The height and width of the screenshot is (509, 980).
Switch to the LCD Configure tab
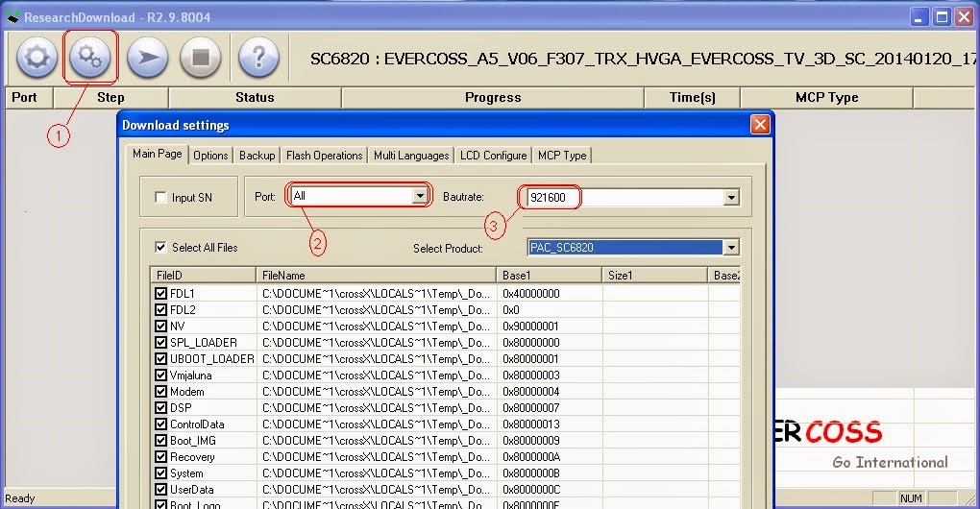494,156
